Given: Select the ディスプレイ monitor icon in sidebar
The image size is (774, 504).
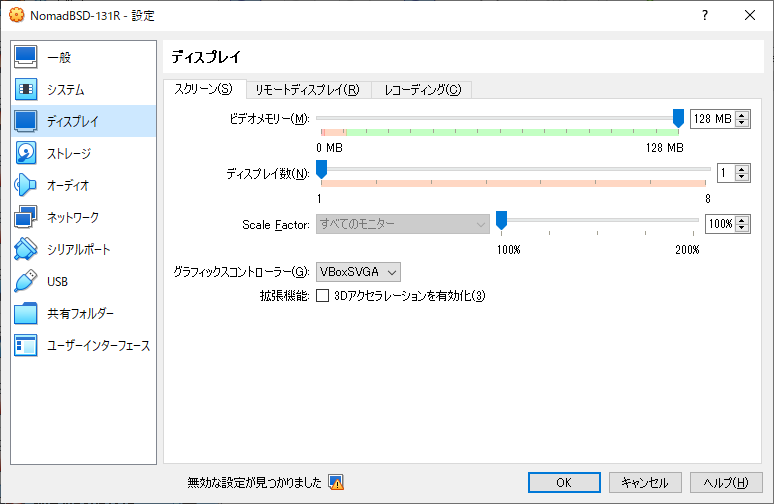Looking at the screenshot, I should tap(25, 121).
